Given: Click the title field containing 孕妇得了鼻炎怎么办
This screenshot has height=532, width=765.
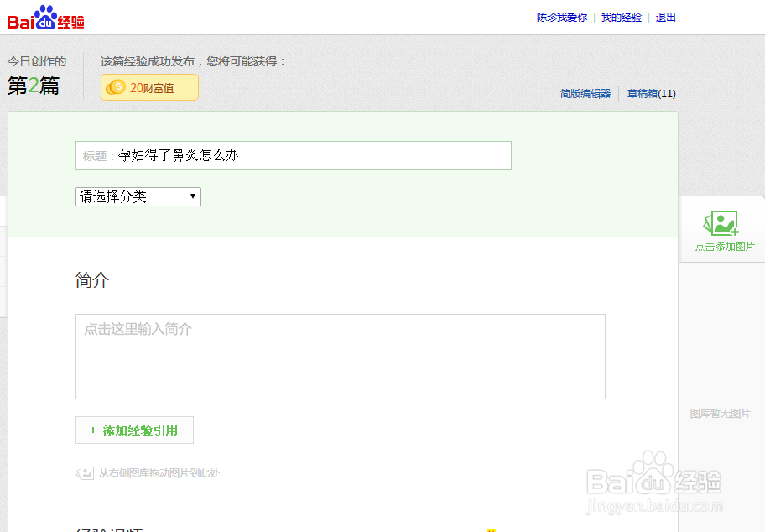Looking at the screenshot, I should [x=294, y=154].
